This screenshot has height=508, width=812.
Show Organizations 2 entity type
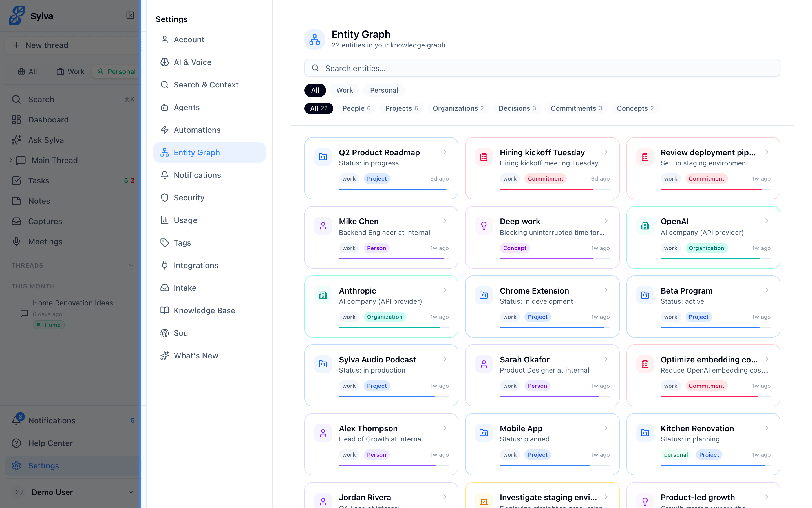458,108
